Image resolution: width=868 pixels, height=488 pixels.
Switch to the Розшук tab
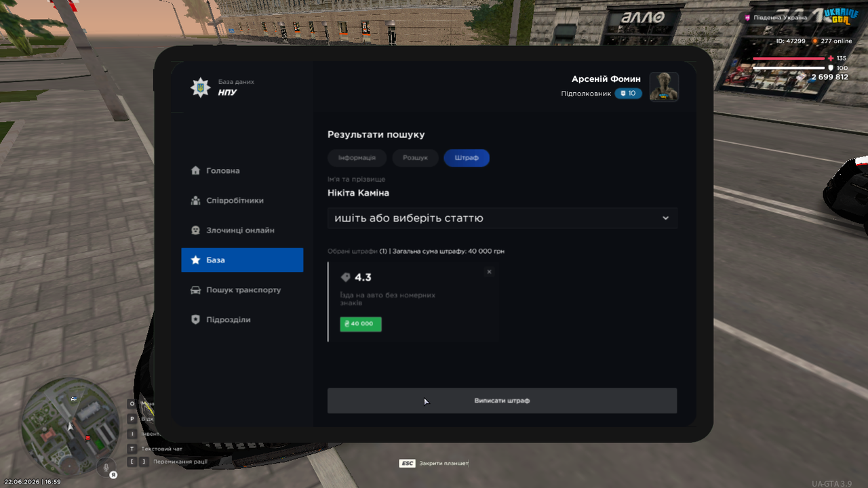tap(415, 158)
